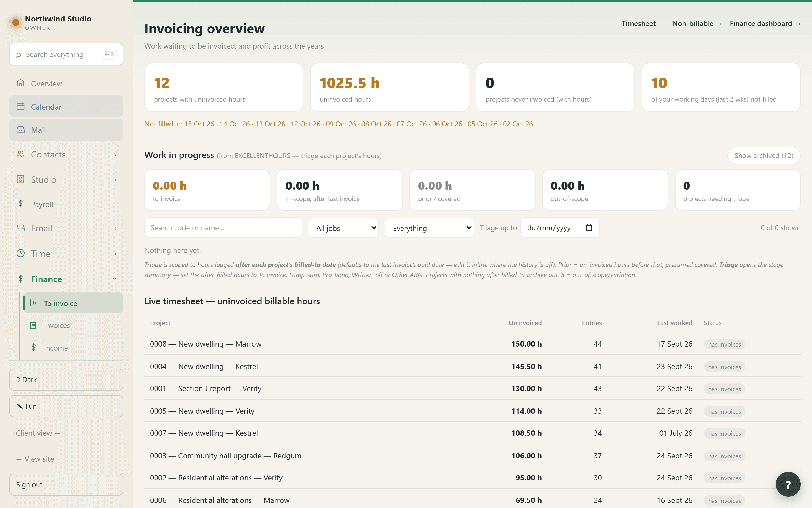The image size is (812, 508).
Task: Click the Finance dollar icon
Action: [21, 279]
